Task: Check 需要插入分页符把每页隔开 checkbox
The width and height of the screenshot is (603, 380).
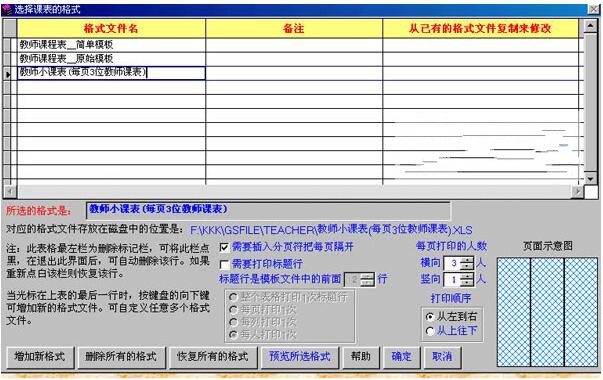Action: [x=225, y=247]
